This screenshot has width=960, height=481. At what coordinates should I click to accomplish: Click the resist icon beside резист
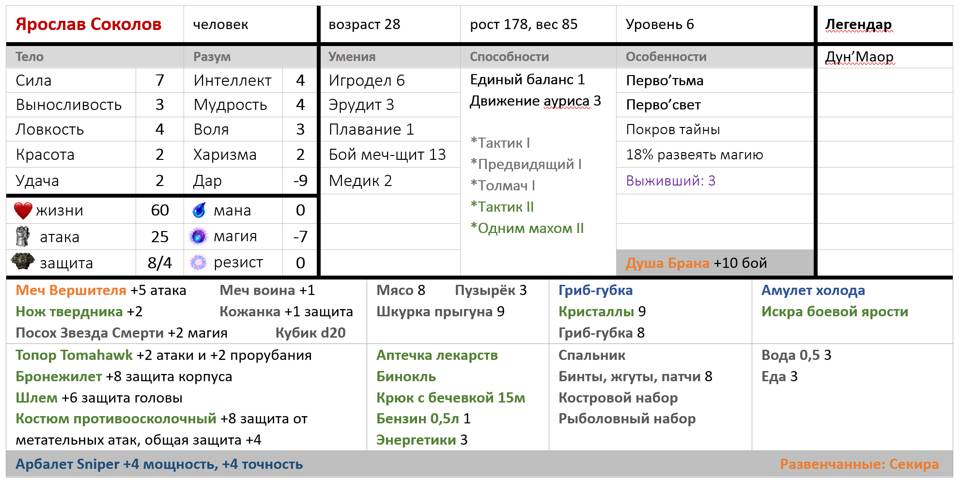198,262
